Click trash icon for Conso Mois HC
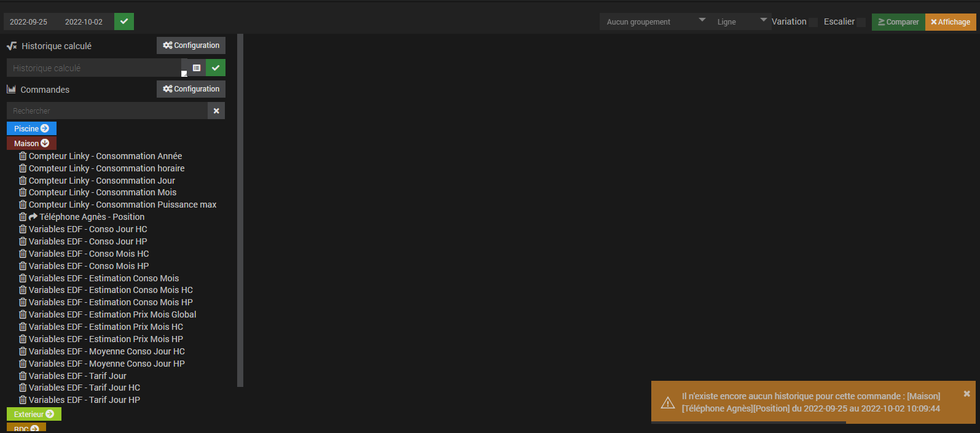 pos(23,254)
